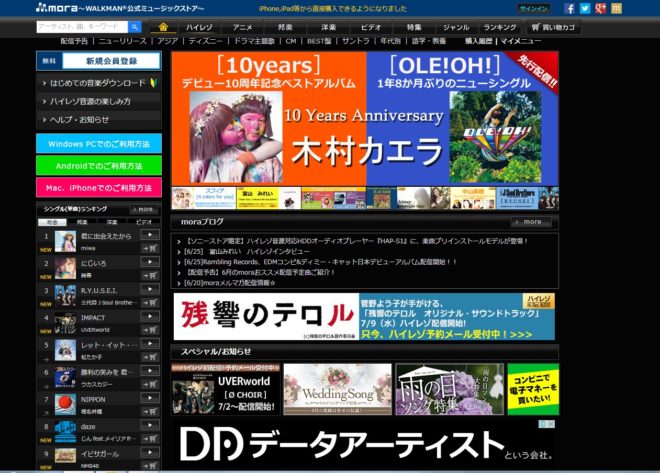
Task: Add rank 1 miwa song to cart
Action: point(150,248)
